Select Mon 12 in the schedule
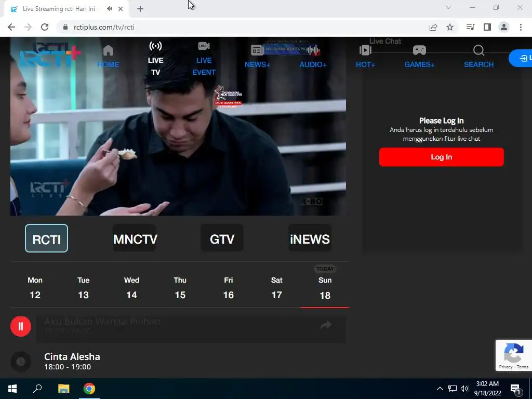 pos(35,287)
